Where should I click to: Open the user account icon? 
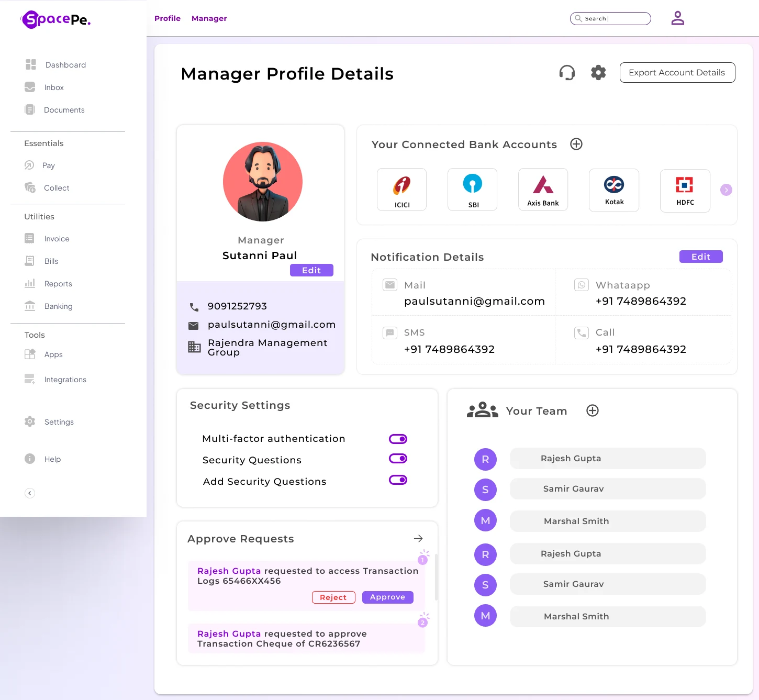[x=678, y=18]
